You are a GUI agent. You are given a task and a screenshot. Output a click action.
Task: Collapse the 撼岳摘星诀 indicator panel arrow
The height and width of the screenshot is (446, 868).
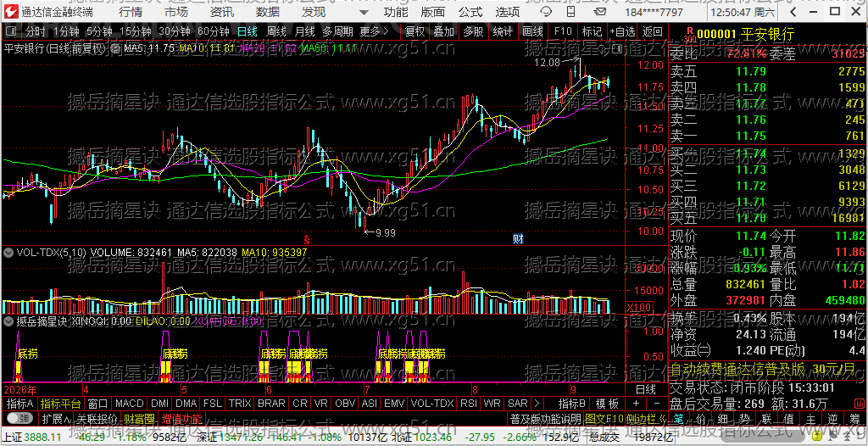tap(8, 321)
